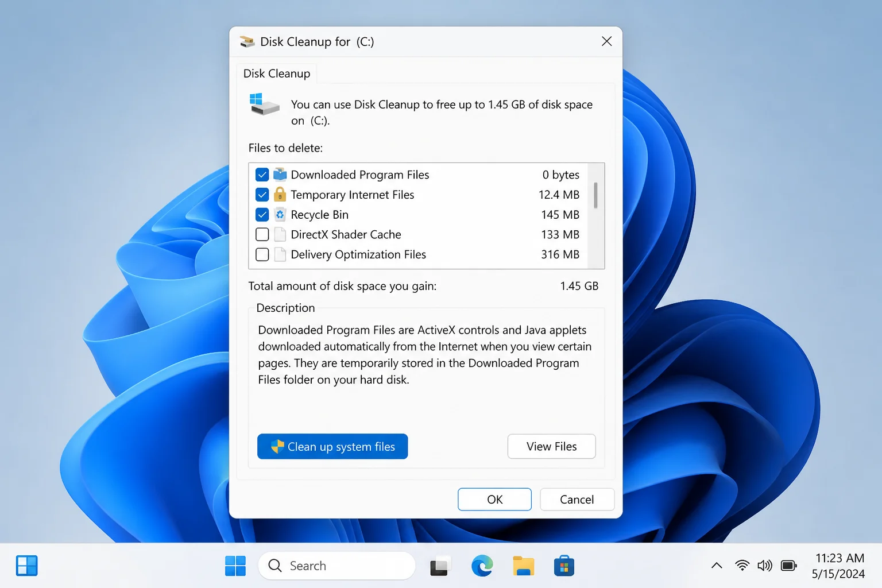
Task: Select the "Delivery Optimization Files" row label
Action: click(x=358, y=254)
